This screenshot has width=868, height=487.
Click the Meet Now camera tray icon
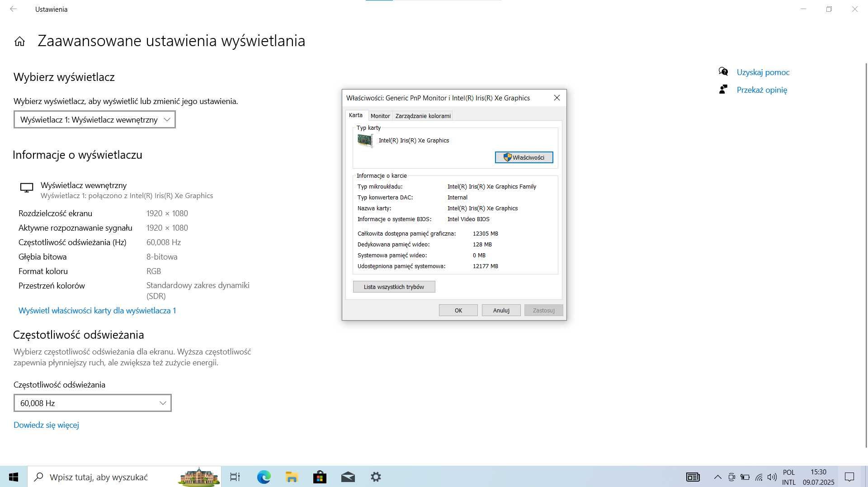731,477
